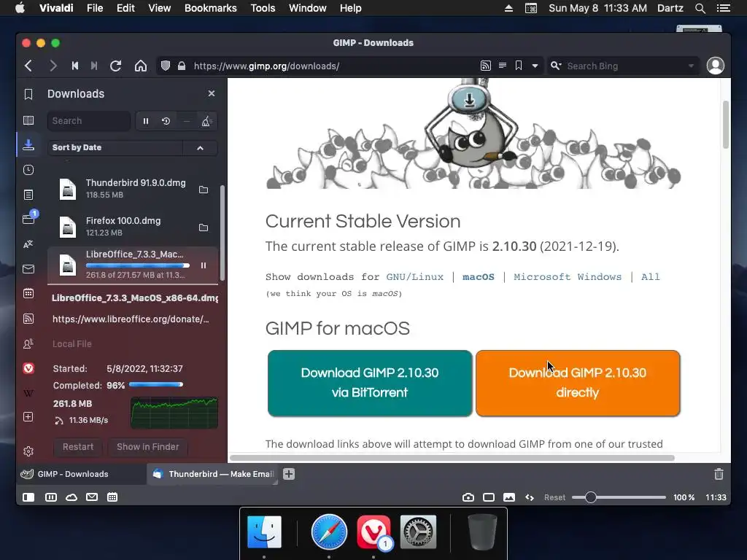Screen dimensions: 747x560
Task: Open folder for Firefox 100.0.dmg
Action: 204,227
